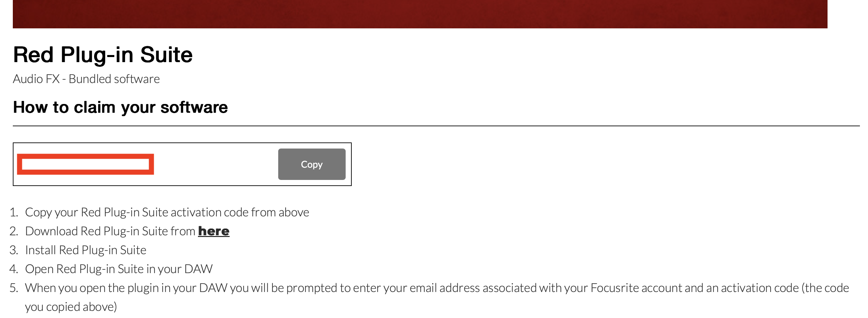868x318 pixels.
Task: Click the red-outlined activation code field
Action: tap(85, 164)
